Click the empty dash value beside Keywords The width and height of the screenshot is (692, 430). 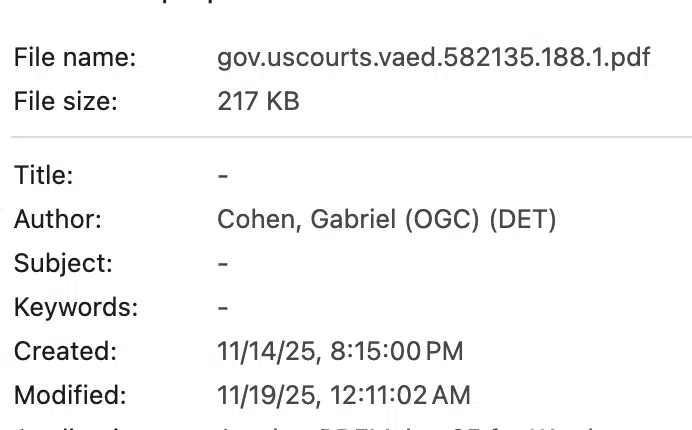coord(223,308)
